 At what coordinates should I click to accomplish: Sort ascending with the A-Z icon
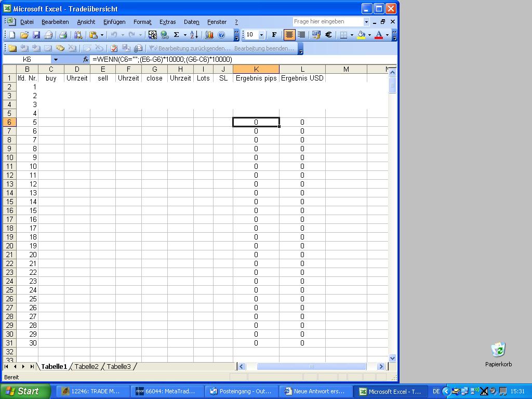point(194,35)
